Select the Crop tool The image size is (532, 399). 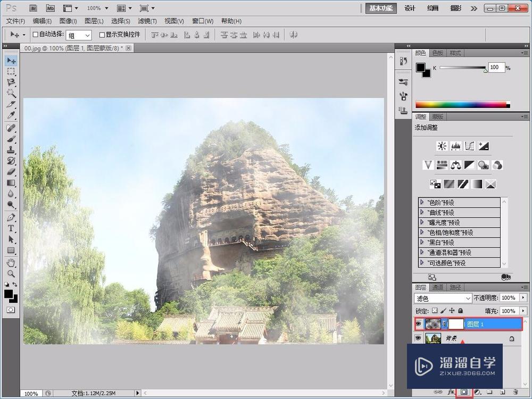tap(11, 104)
